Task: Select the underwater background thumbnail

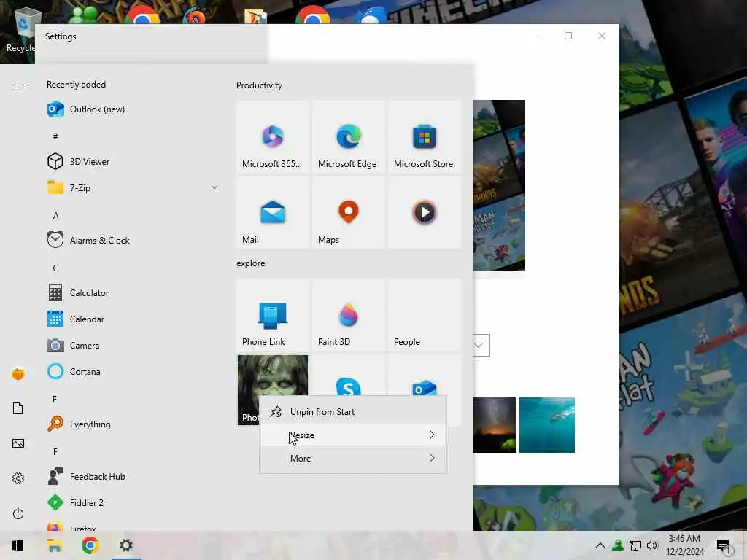Action: [547, 425]
